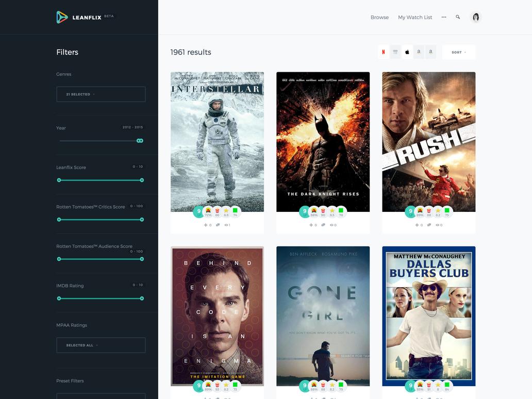Click the 'Preset Filters' label

click(70, 380)
